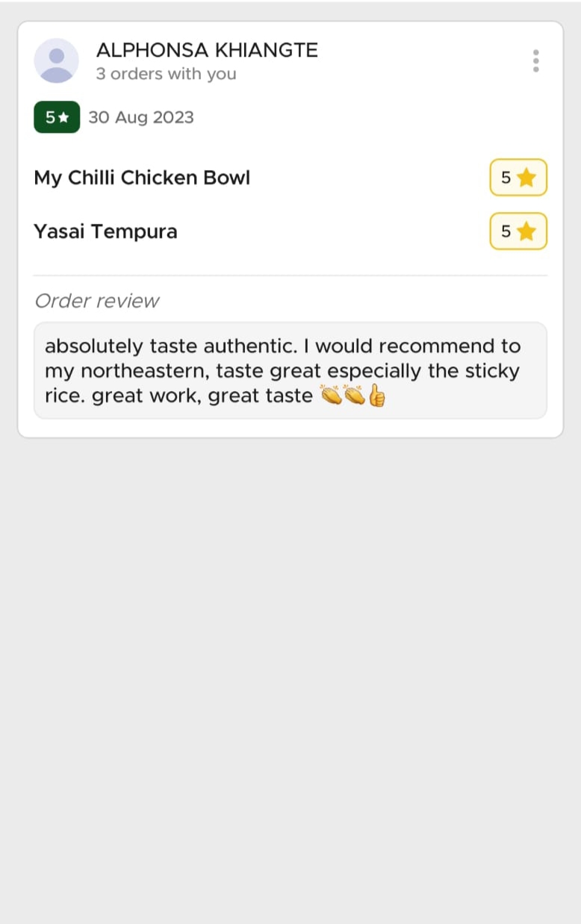
Task: Select the Yasai Tempura item
Action: [x=105, y=231]
